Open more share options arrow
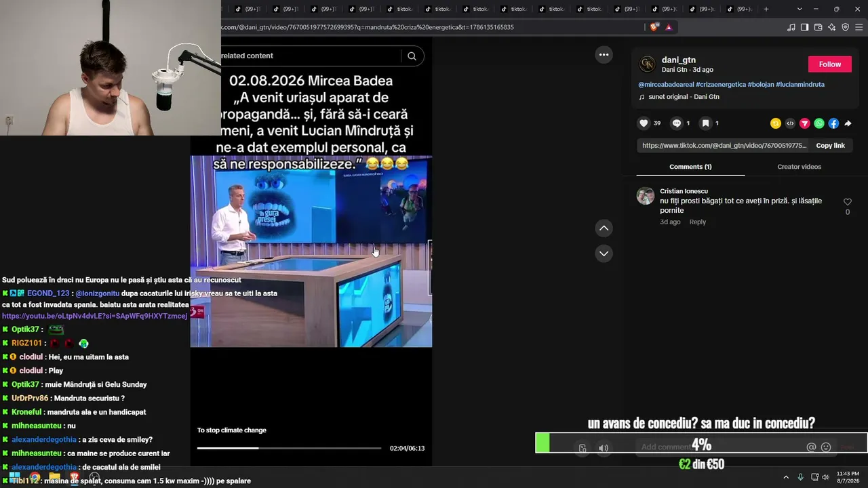 pyautogui.click(x=848, y=123)
